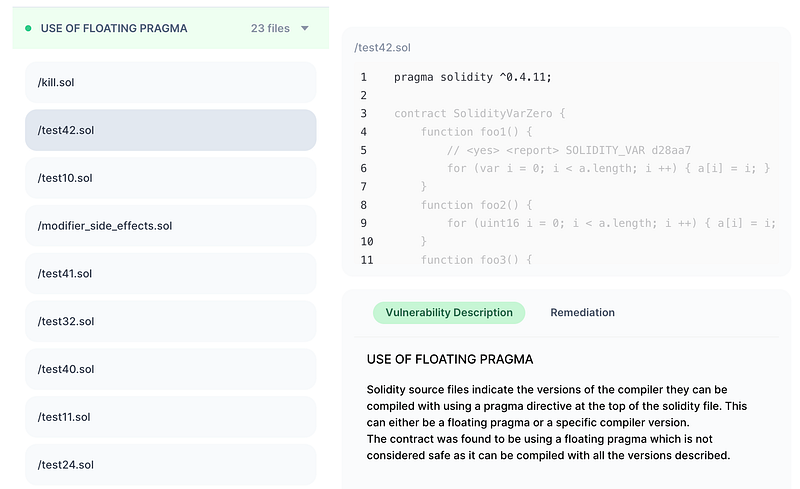Viewport: 800px width, 489px height.
Task: Open /test10.sol from the list
Action: click(x=170, y=178)
